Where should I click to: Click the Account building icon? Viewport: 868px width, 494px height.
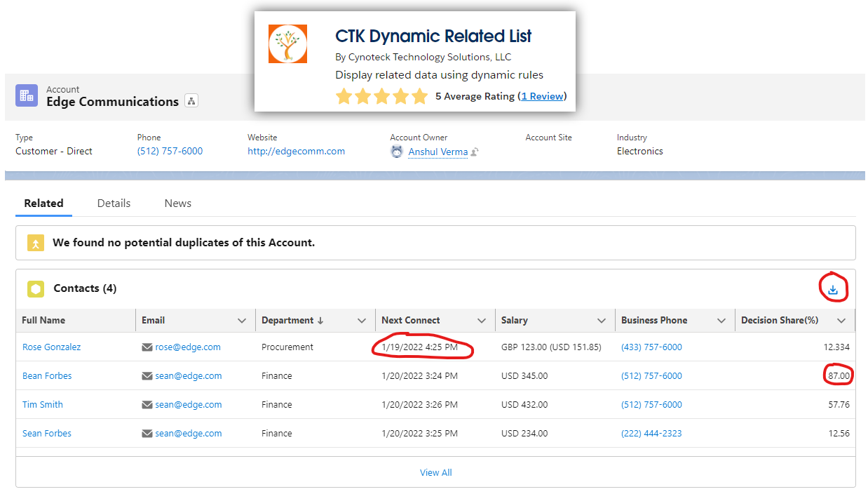27,96
